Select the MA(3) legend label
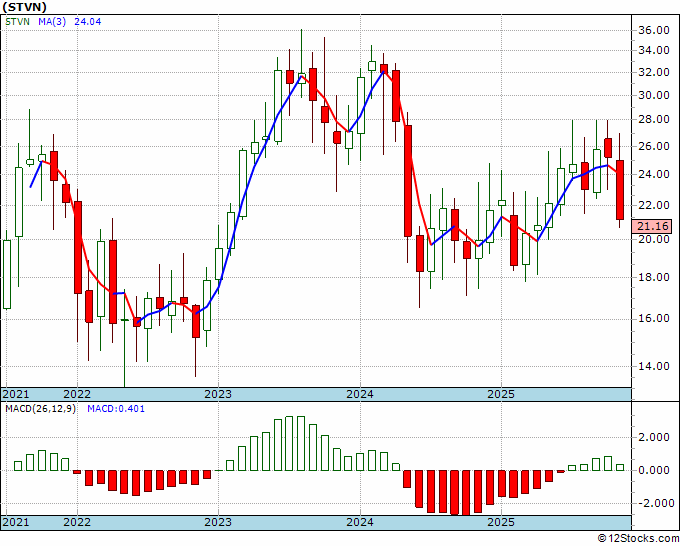The width and height of the screenshot is (680, 546). click(x=52, y=21)
